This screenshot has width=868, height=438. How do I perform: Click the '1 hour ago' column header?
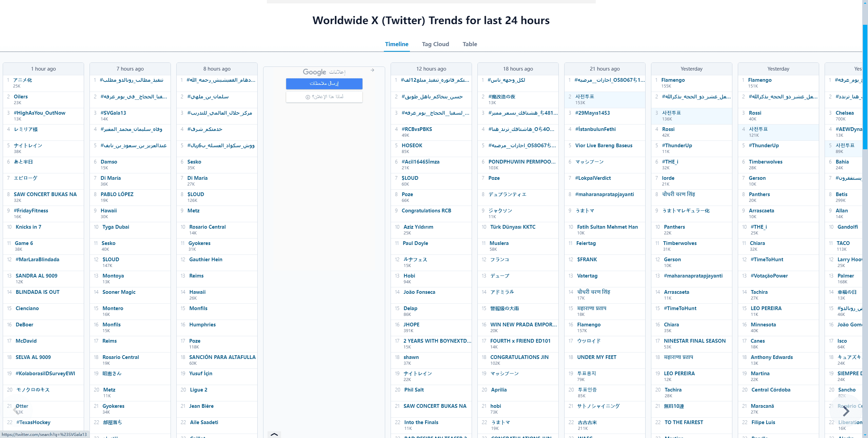pyautogui.click(x=43, y=69)
